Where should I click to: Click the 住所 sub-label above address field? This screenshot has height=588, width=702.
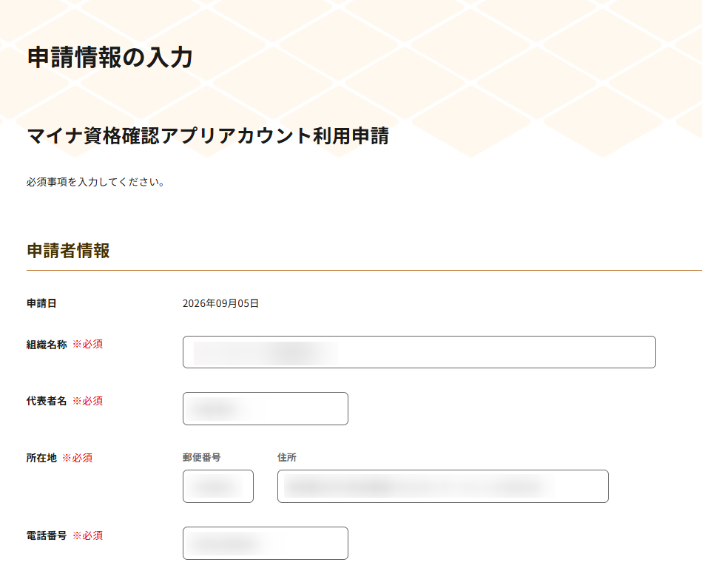coord(287,457)
